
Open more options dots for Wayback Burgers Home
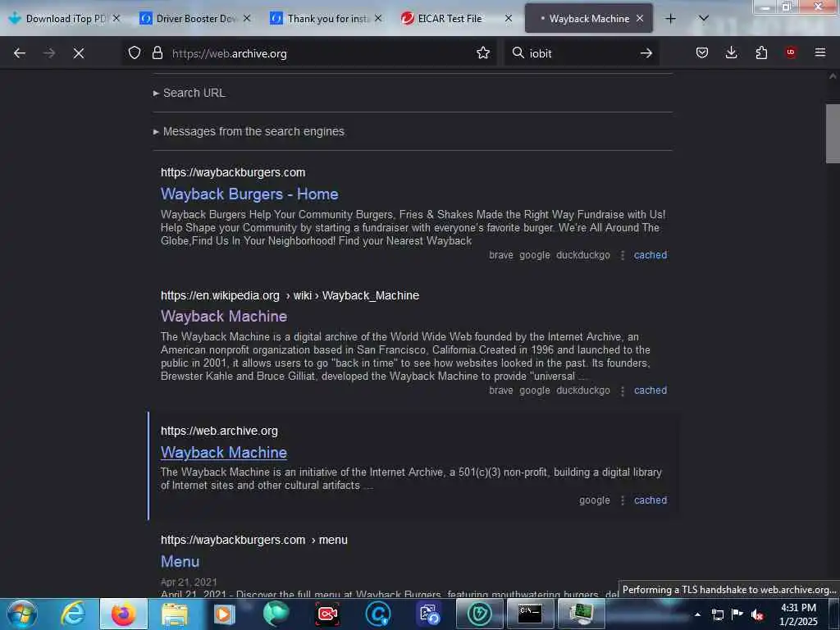click(x=622, y=256)
